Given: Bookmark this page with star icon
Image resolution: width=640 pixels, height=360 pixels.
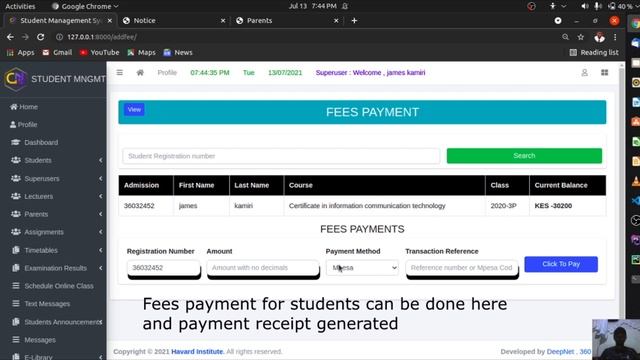Looking at the screenshot, I should pyautogui.click(x=581, y=37).
